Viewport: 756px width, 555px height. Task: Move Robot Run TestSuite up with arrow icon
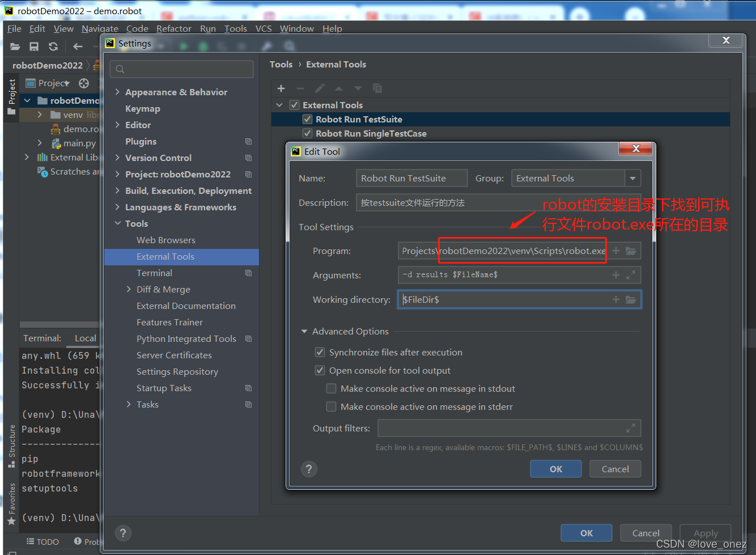click(x=339, y=88)
